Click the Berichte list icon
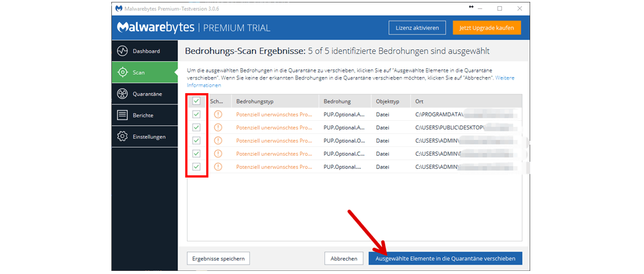 [123, 116]
